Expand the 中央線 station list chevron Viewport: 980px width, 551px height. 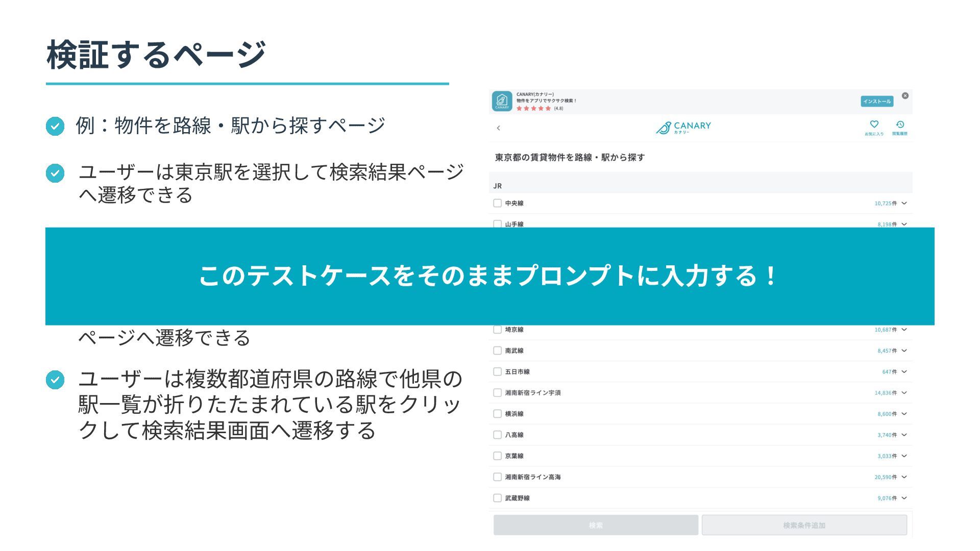[x=904, y=203]
